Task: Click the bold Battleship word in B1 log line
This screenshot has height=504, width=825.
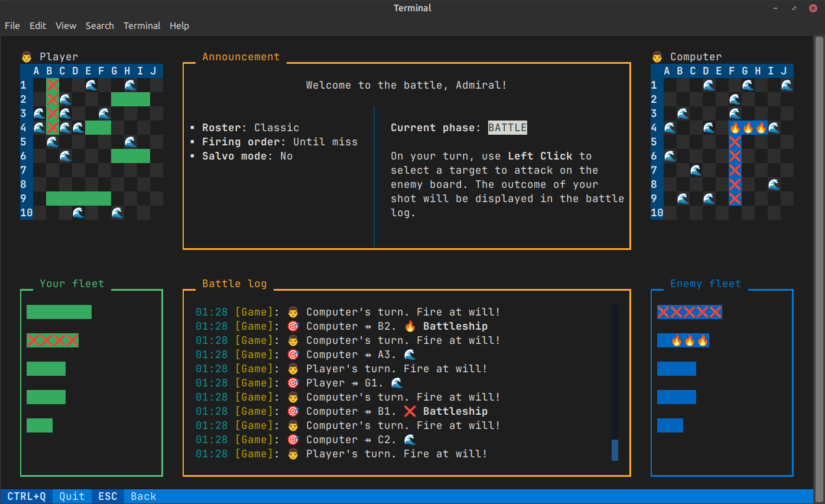Action: (x=456, y=411)
